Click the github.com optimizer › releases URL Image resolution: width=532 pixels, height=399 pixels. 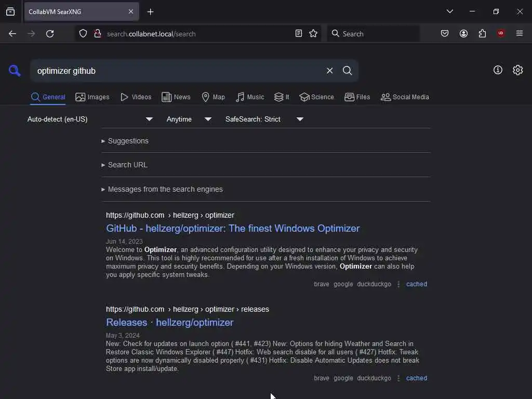tap(187, 309)
